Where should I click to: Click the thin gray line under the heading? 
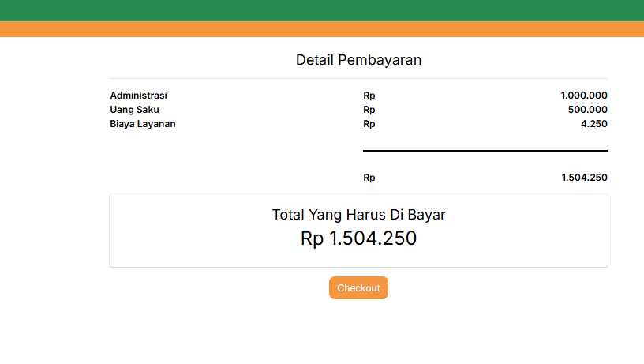pos(358,79)
